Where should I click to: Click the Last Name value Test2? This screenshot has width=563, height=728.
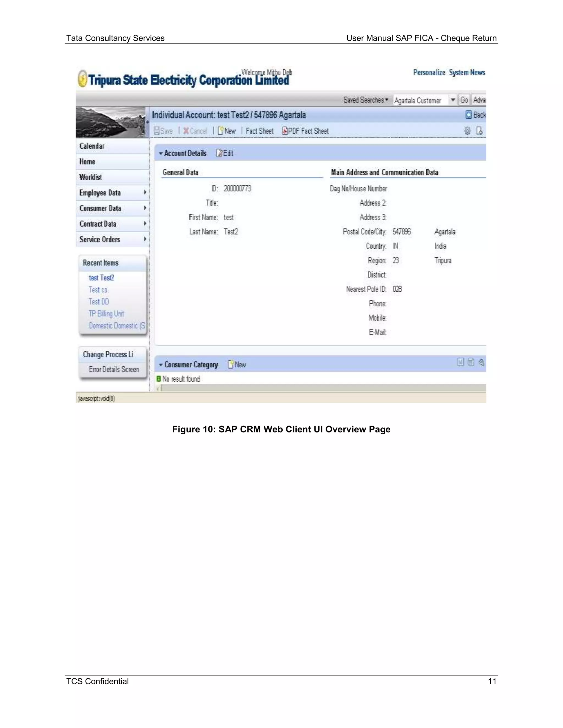click(231, 232)
